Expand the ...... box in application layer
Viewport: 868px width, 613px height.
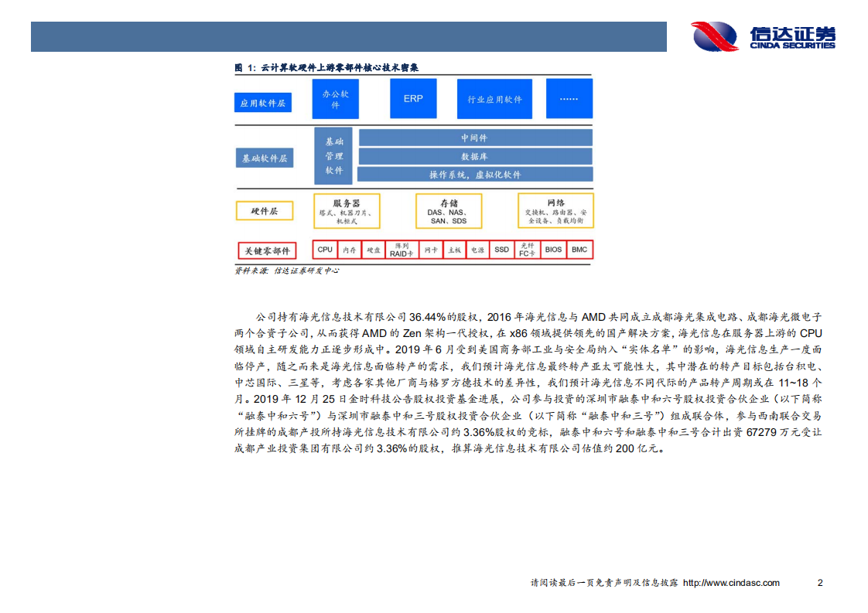click(x=569, y=98)
